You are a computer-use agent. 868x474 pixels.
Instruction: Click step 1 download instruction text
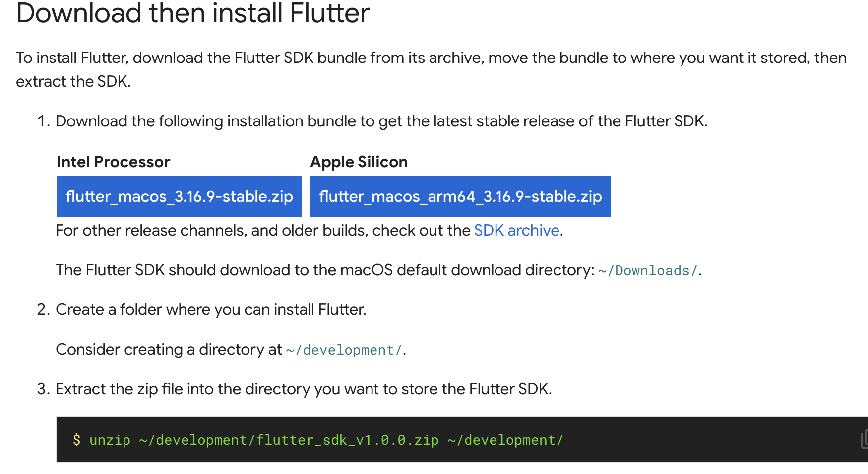click(x=382, y=120)
